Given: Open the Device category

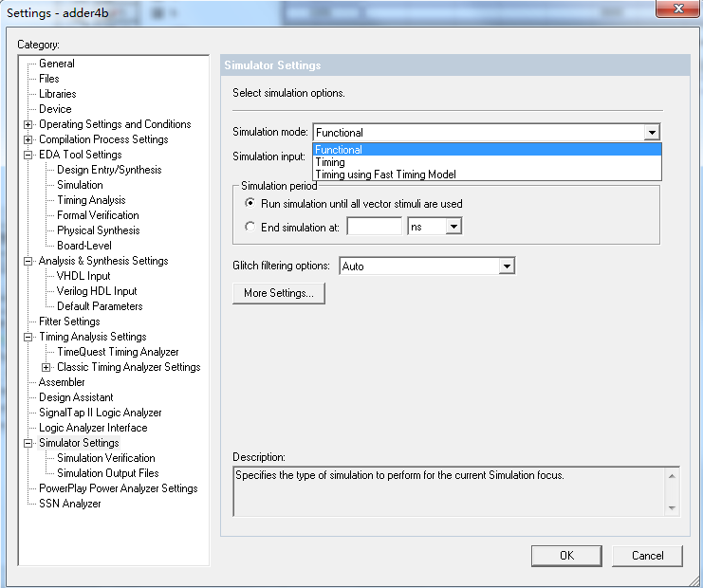Looking at the screenshot, I should (55, 109).
